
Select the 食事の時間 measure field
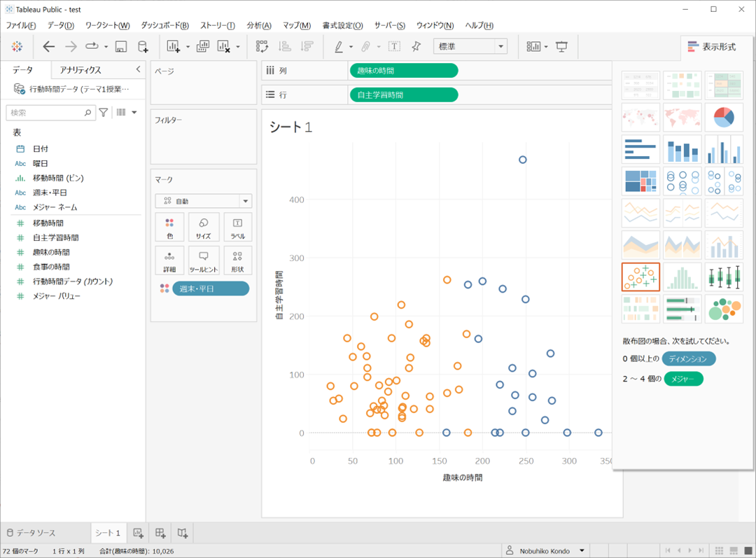point(51,267)
